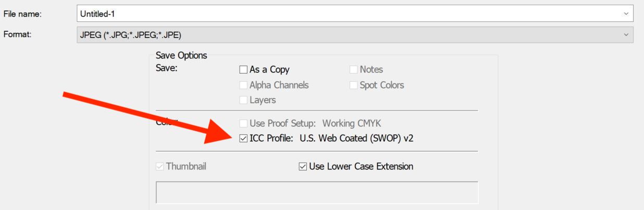Screen dimensions: 644x210
Task: Expand the Format list via its chevron
Action: 626,35
